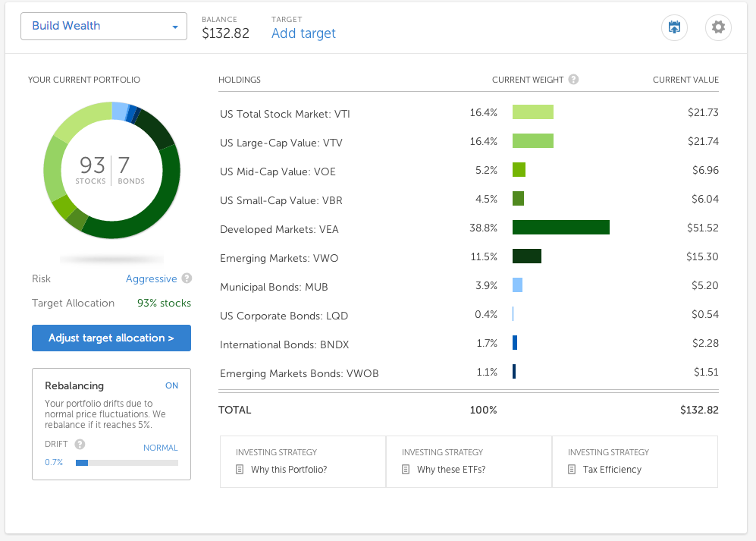Open Tax Efficiency strategy card

tap(635, 462)
